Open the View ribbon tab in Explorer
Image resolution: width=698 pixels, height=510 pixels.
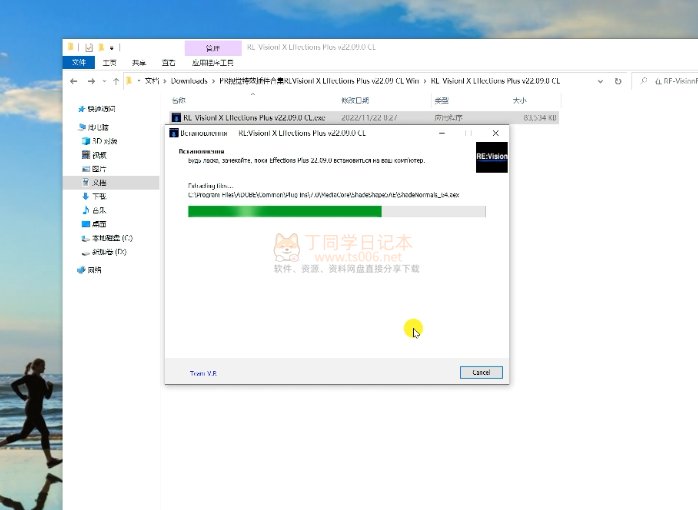(x=168, y=63)
